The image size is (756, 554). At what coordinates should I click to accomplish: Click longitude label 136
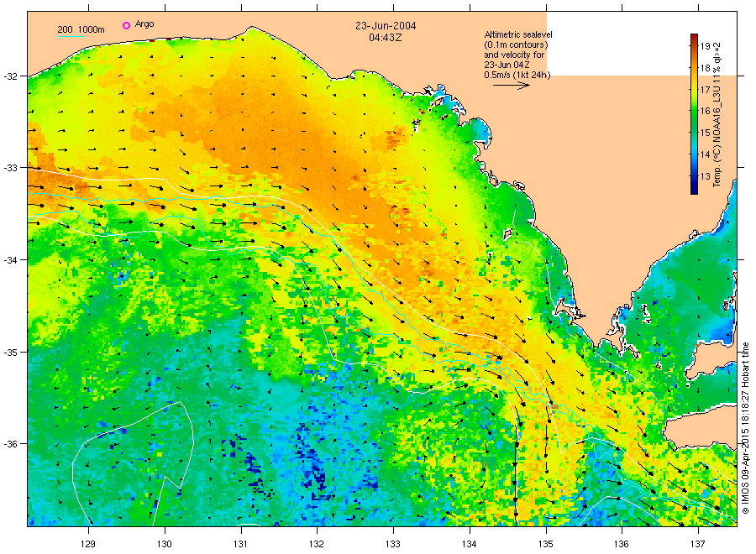coord(622,544)
